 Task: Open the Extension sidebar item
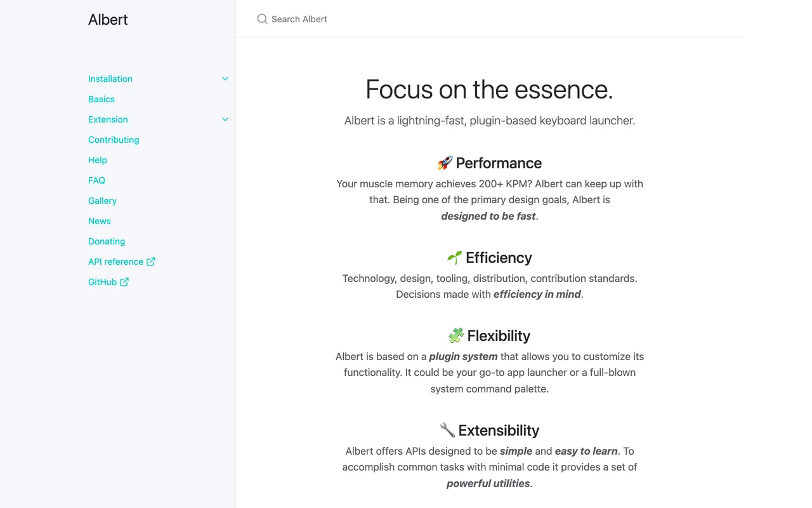(108, 119)
